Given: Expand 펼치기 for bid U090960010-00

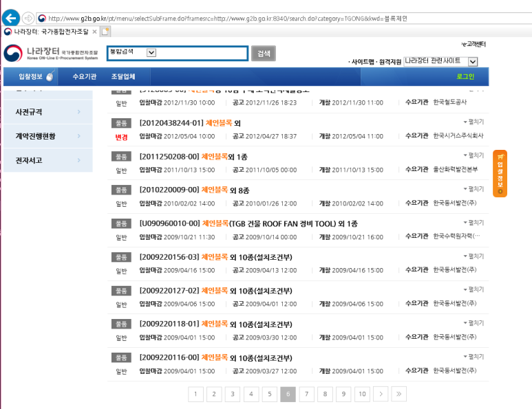Looking at the screenshot, I should tap(474, 223).
